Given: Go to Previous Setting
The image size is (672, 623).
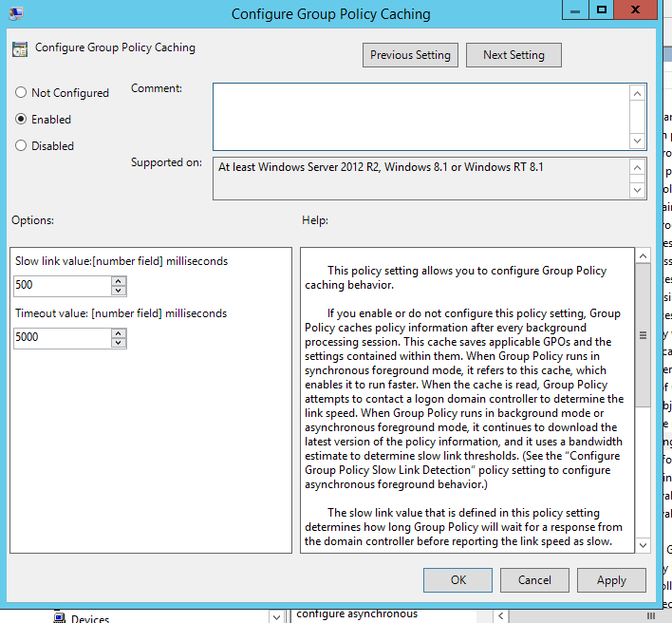Looking at the screenshot, I should pos(410,55).
